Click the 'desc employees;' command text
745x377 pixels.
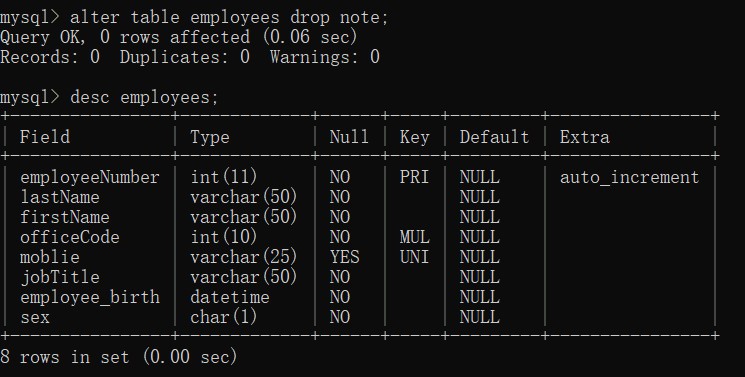[x=144, y=97]
